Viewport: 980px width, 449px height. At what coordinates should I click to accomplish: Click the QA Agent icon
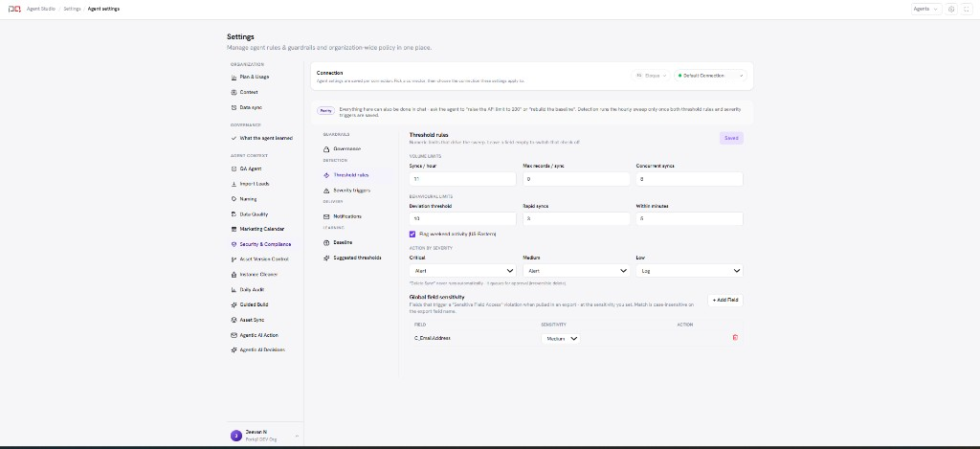[x=234, y=168]
